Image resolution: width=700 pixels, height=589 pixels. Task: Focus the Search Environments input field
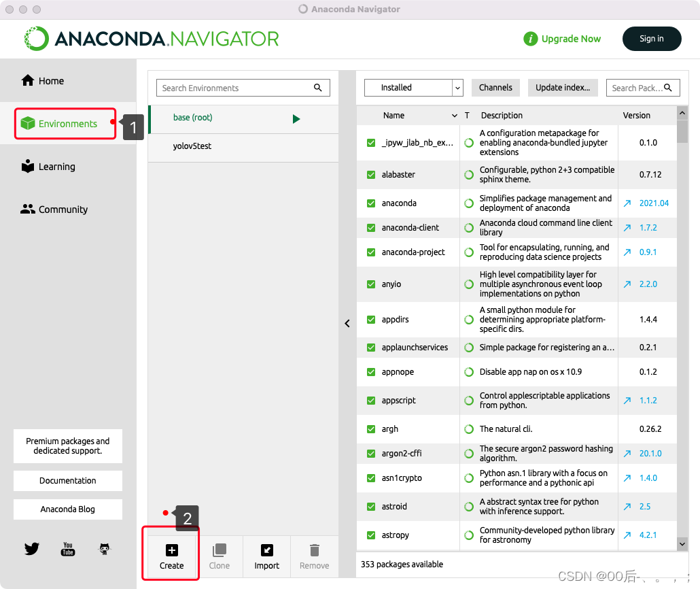[x=243, y=88]
